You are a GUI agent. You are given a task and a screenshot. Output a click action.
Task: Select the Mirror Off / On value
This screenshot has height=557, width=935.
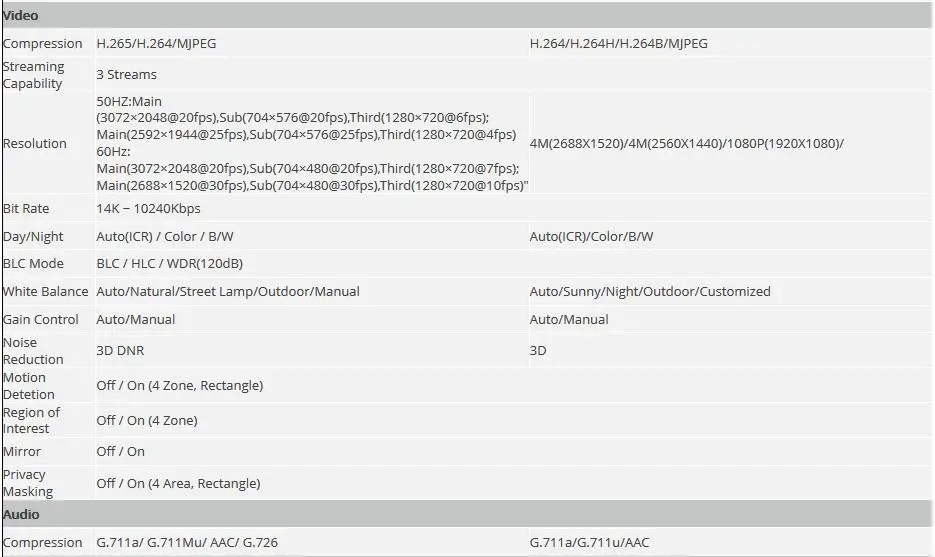click(x=120, y=451)
